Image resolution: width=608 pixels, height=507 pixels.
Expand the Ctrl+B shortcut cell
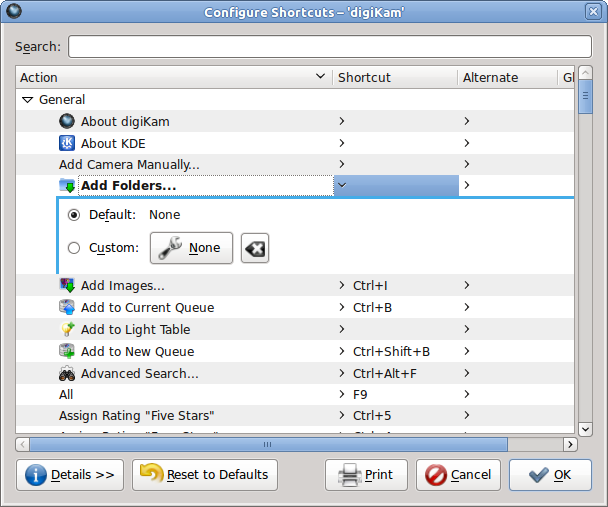click(x=342, y=307)
